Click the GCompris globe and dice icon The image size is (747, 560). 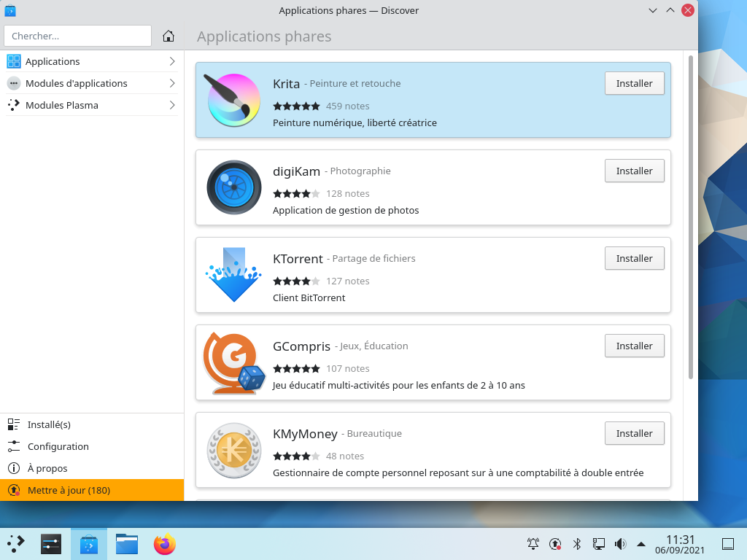coord(234,363)
